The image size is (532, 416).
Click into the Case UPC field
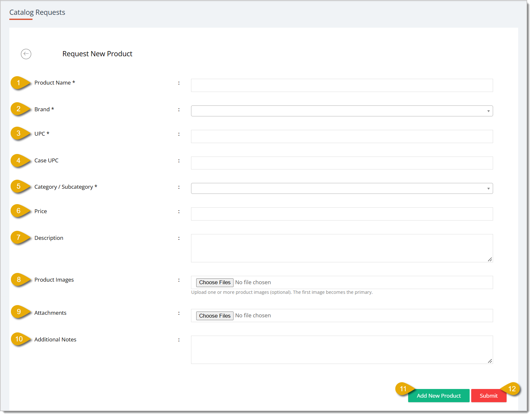click(x=342, y=163)
